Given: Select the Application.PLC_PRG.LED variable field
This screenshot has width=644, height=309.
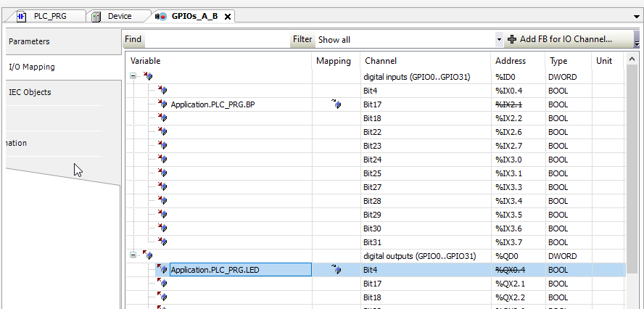Looking at the screenshot, I should pos(241,270).
